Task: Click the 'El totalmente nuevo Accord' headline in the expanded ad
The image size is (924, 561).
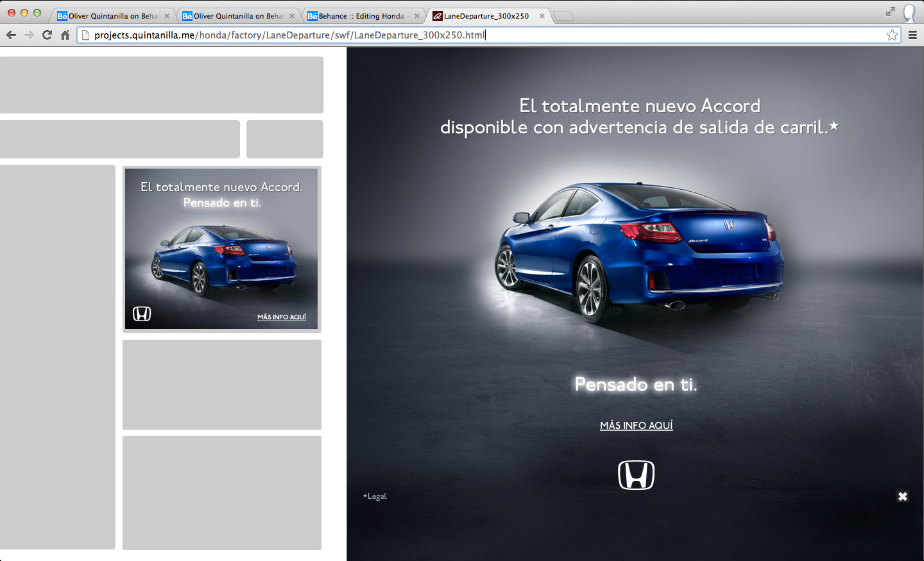Action: 640,106
